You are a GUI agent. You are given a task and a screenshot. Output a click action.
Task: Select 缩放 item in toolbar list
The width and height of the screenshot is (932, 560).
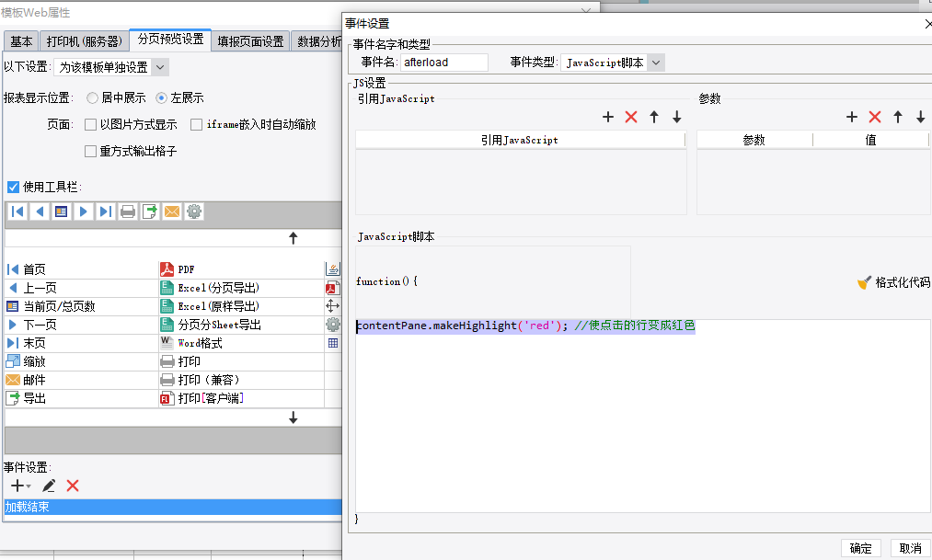tap(81, 361)
